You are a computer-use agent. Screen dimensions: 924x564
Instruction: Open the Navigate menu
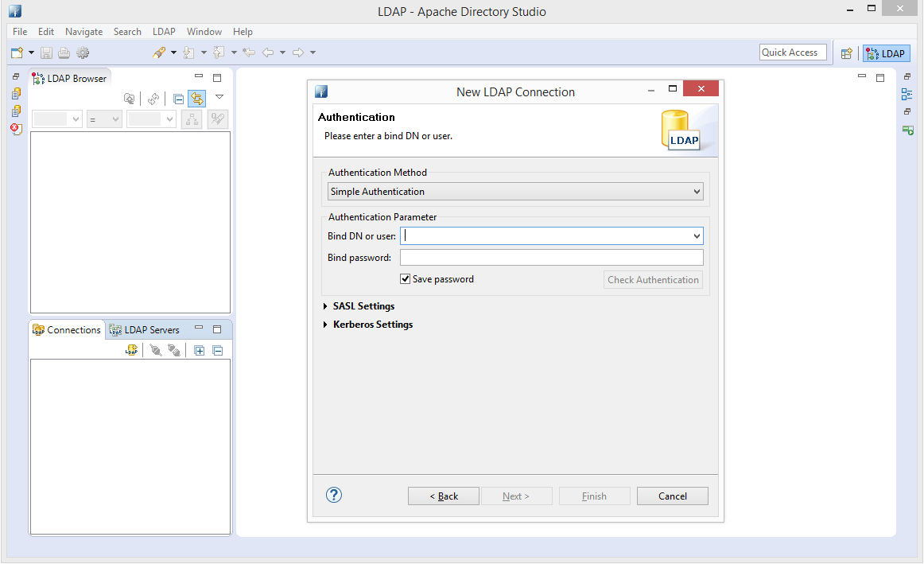83,32
